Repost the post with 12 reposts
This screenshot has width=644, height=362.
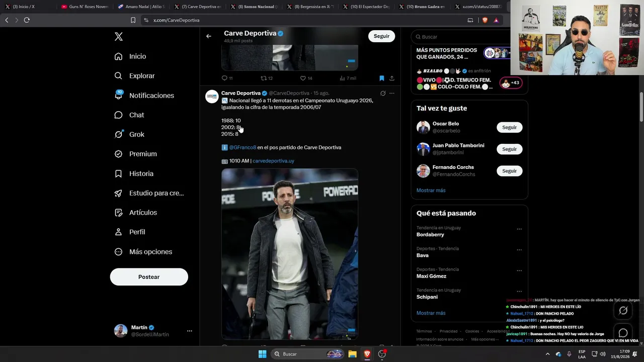(x=267, y=78)
